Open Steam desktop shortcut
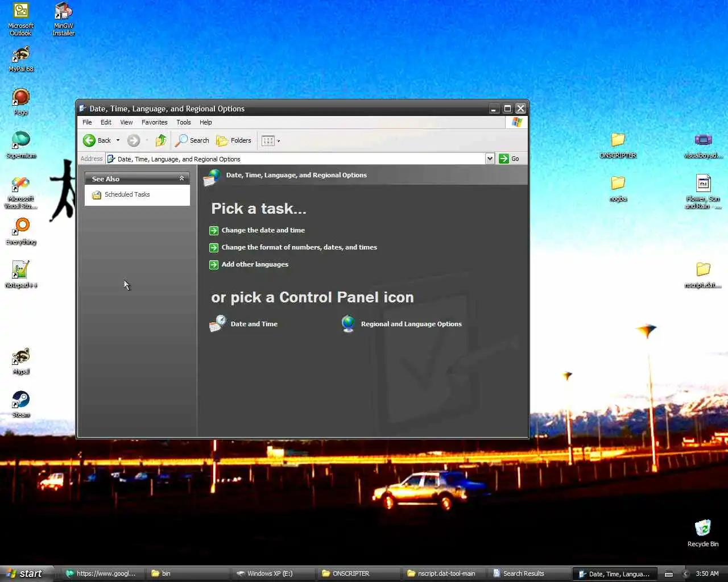Screen dimensions: 728x582 point(21,404)
